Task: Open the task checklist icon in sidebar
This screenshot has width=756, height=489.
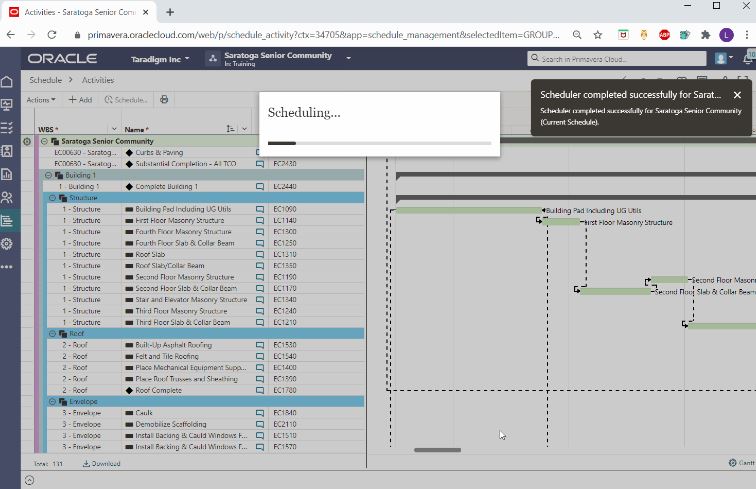Action: tap(7, 128)
